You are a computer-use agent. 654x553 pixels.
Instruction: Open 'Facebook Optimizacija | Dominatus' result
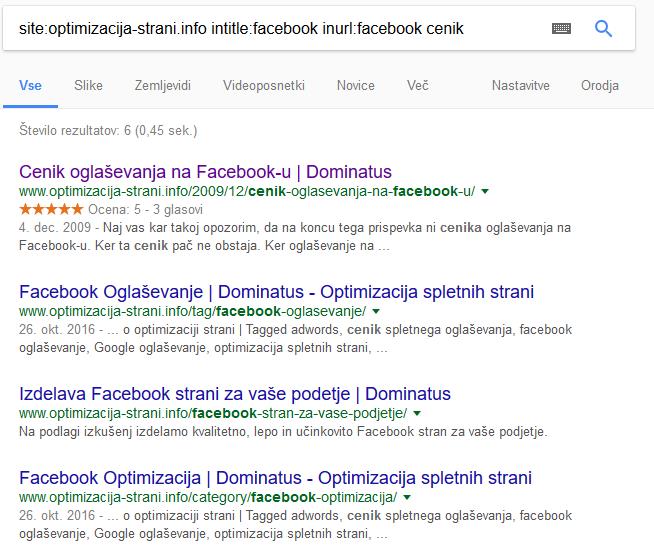(275, 478)
